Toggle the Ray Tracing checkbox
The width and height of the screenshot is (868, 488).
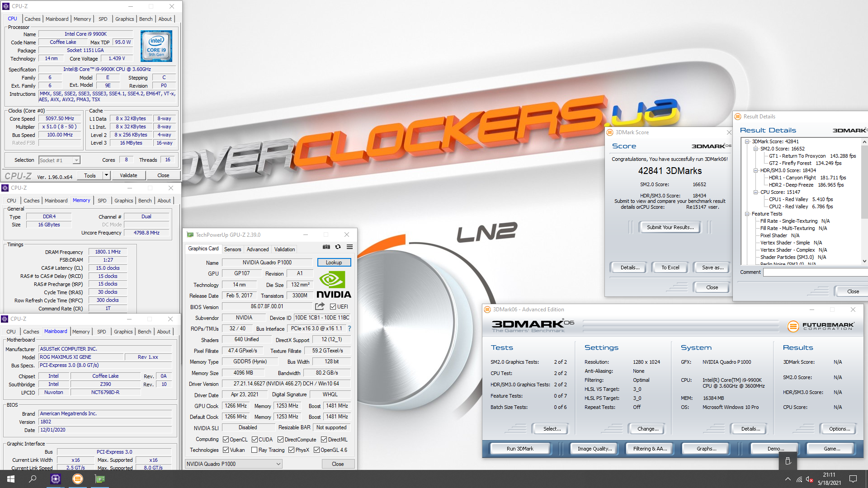click(254, 450)
